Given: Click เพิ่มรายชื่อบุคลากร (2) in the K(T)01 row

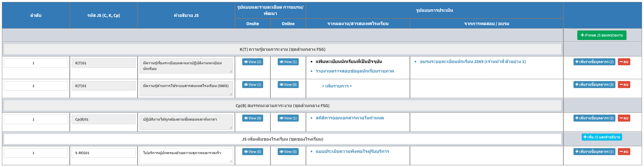Looking at the screenshot, I should tap(594, 62).
